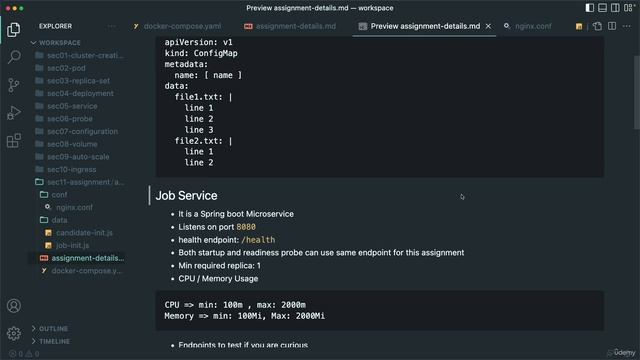Click Show Source icon in editor toolbar
The width and height of the screenshot is (640, 360).
597,26
